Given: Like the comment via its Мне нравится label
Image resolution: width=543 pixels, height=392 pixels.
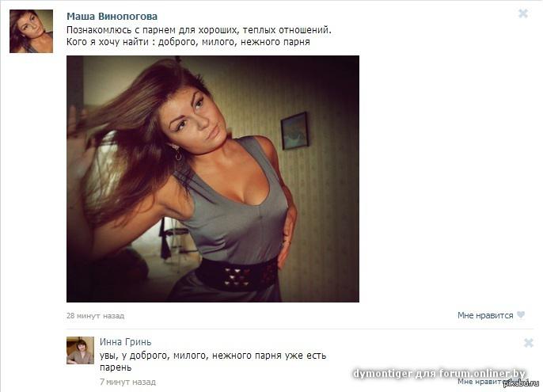Looking at the screenshot, I should click(481, 382).
